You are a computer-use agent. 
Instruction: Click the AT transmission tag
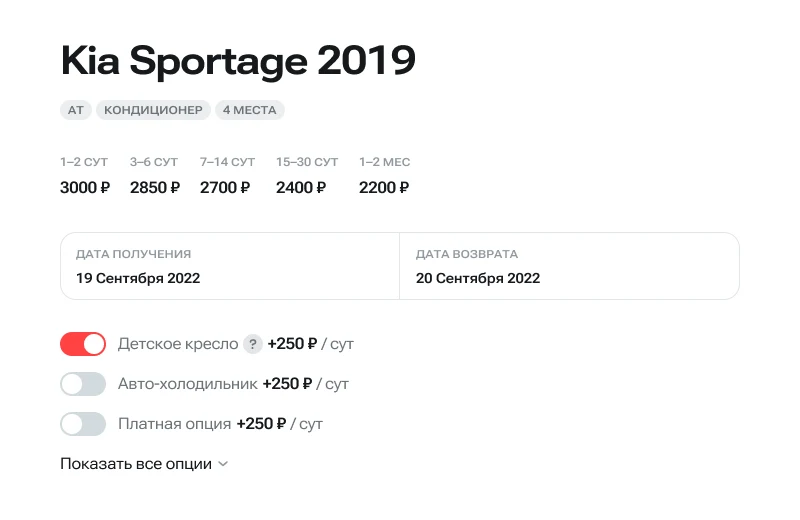[x=76, y=110]
